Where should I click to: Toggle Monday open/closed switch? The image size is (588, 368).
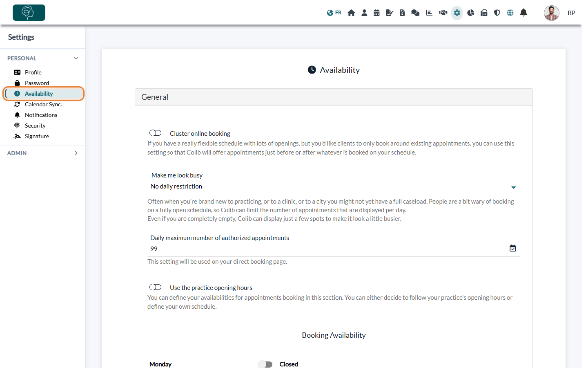pos(265,364)
